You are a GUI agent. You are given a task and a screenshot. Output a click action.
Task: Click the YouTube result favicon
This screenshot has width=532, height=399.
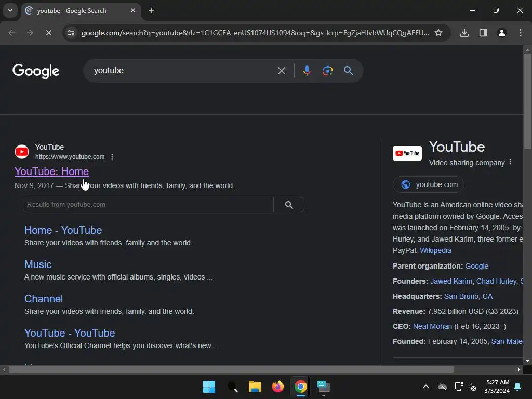(22, 152)
